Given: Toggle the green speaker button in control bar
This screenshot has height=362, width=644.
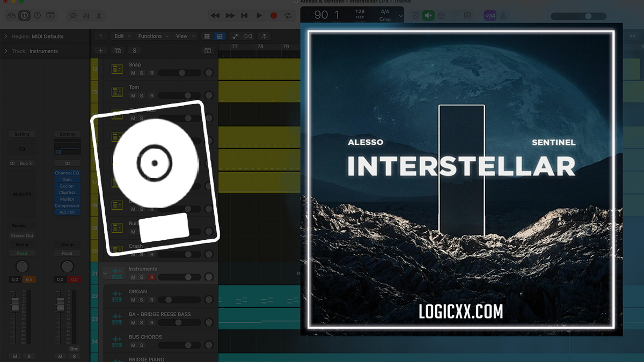Looking at the screenshot, I should (428, 16).
